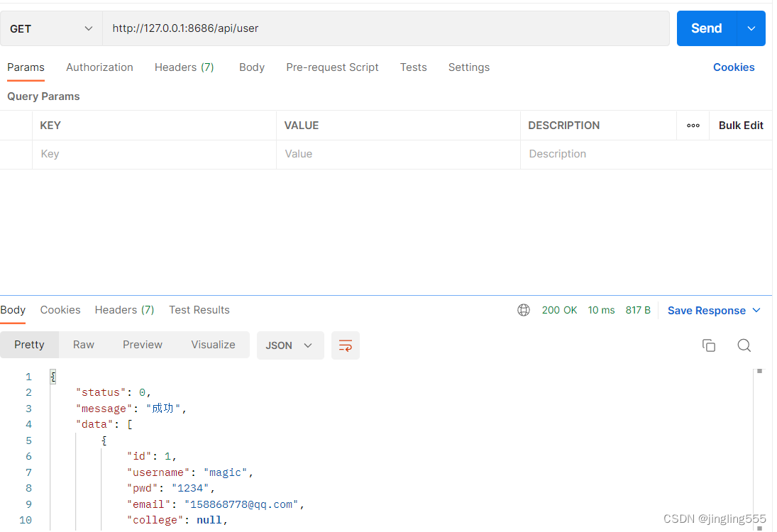Open the Send options dropdown arrow
Screen dimensions: 777x532
(751, 28)
